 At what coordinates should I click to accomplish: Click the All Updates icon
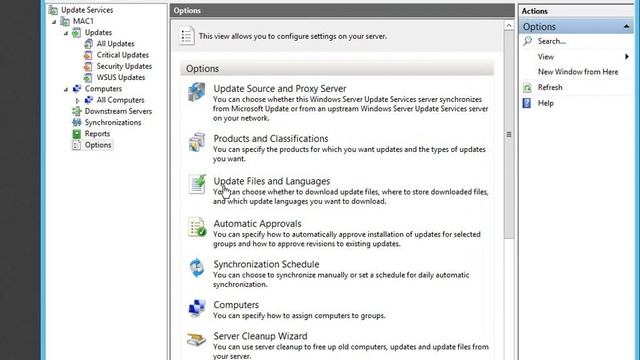point(88,44)
